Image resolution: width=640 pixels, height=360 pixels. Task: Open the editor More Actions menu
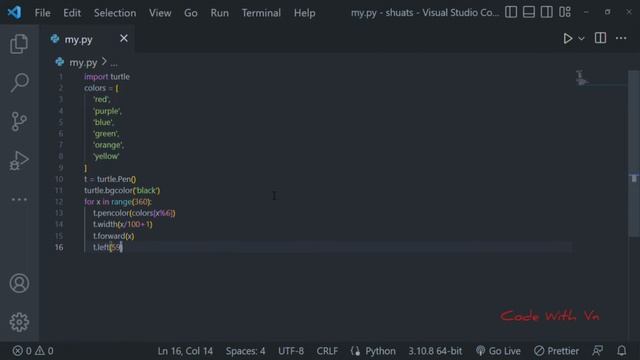click(621, 38)
